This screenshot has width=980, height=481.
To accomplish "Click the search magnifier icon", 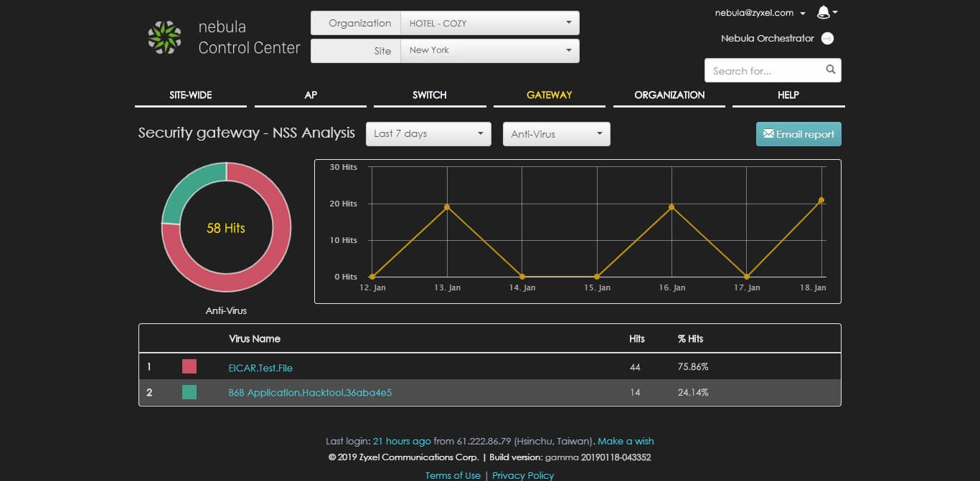I will click(x=831, y=70).
